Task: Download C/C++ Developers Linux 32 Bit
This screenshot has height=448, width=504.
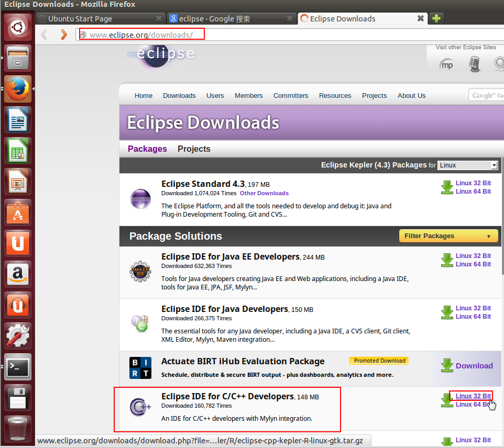Action: tap(473, 396)
